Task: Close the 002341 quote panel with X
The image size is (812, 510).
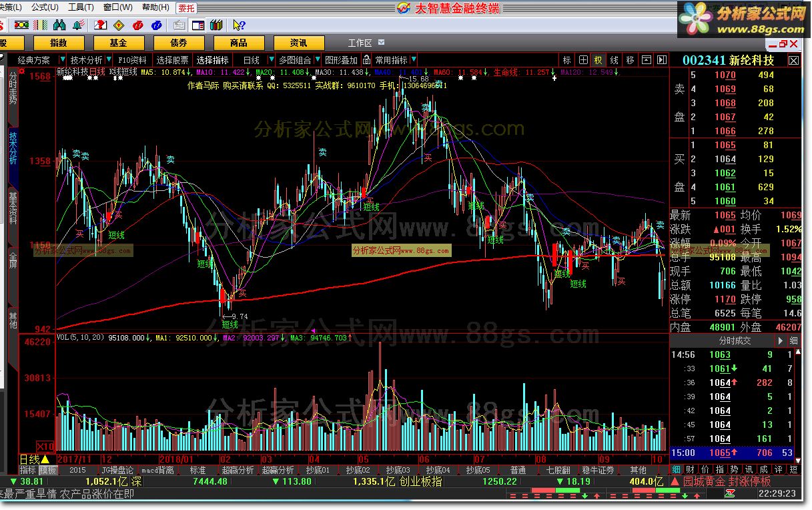Action: pyautogui.click(x=793, y=60)
